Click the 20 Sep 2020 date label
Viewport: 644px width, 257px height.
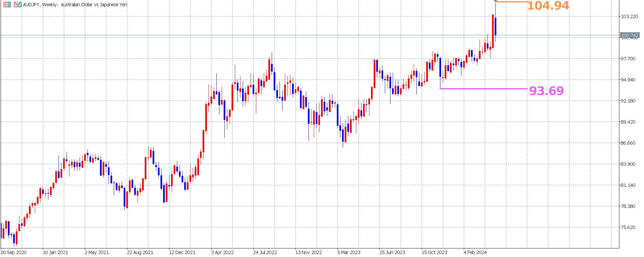(x=14, y=252)
